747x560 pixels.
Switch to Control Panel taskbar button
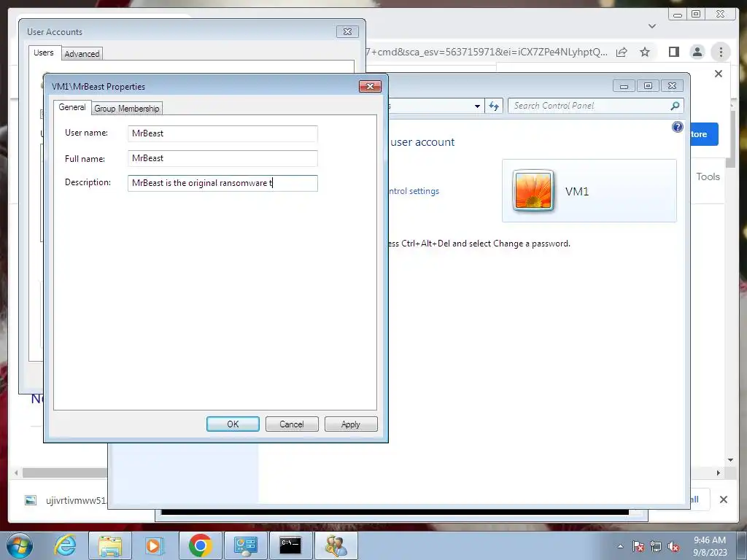[x=245, y=545]
